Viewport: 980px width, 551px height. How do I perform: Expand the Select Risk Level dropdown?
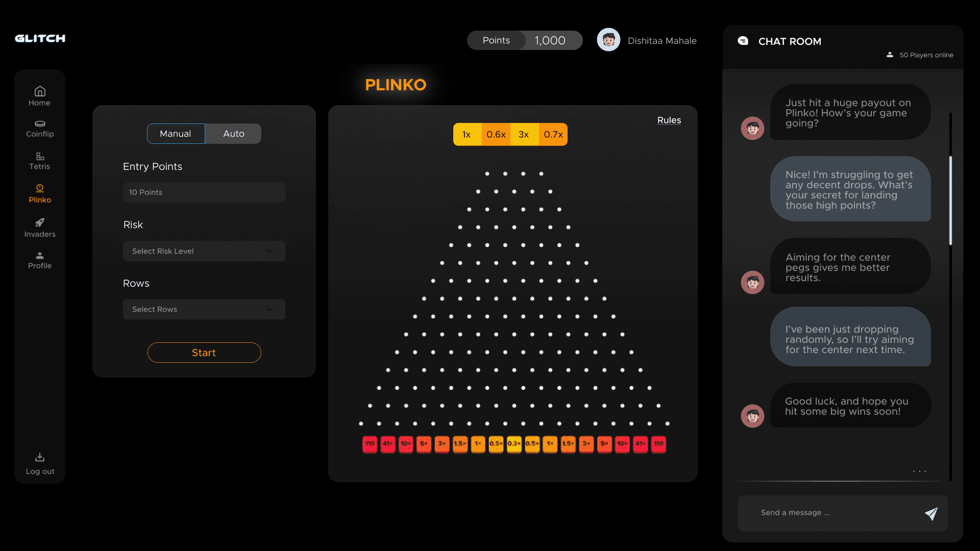tap(204, 251)
